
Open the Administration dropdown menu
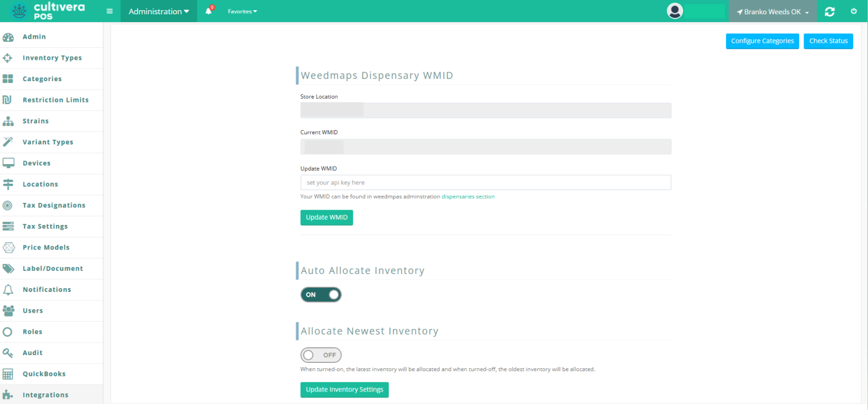point(159,11)
